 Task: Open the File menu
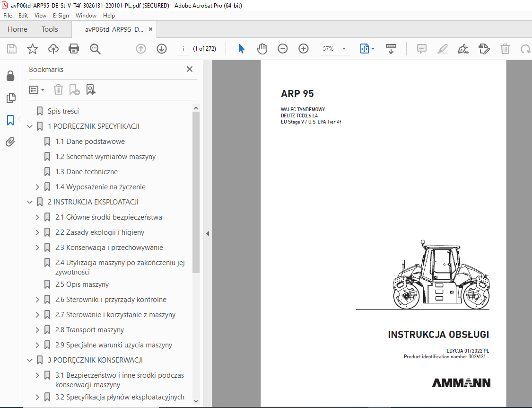click(x=8, y=16)
